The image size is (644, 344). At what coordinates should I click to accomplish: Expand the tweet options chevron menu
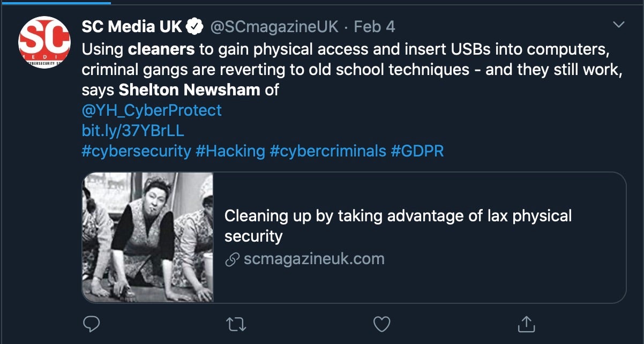coord(619,25)
